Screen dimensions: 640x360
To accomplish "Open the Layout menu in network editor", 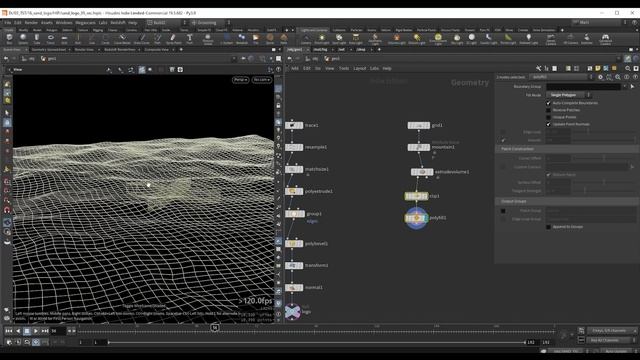I will (x=360, y=69).
